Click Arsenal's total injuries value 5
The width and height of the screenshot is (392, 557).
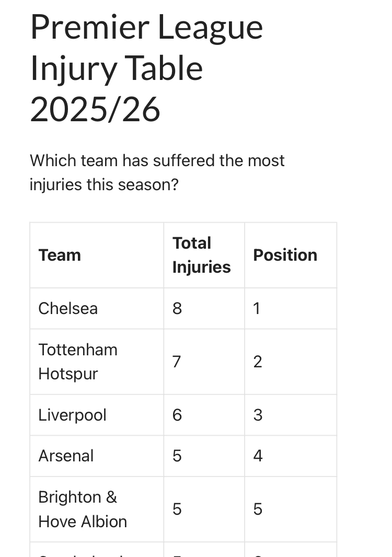(x=177, y=456)
